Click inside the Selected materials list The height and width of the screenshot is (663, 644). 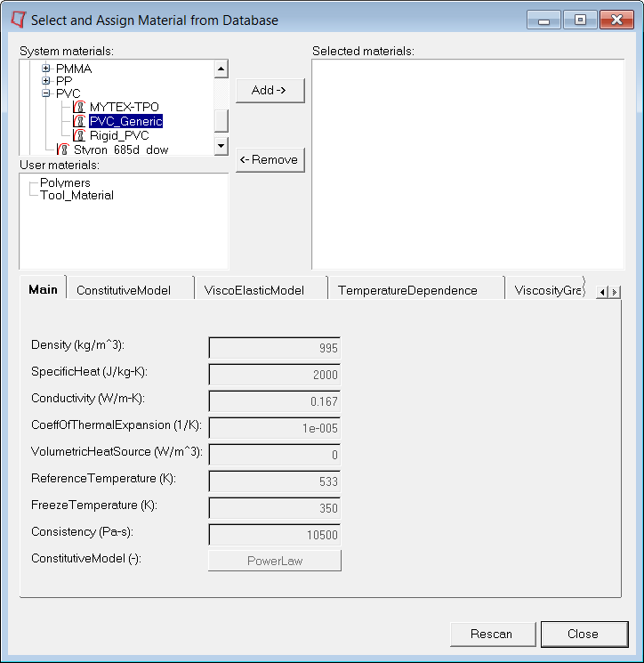point(468,164)
